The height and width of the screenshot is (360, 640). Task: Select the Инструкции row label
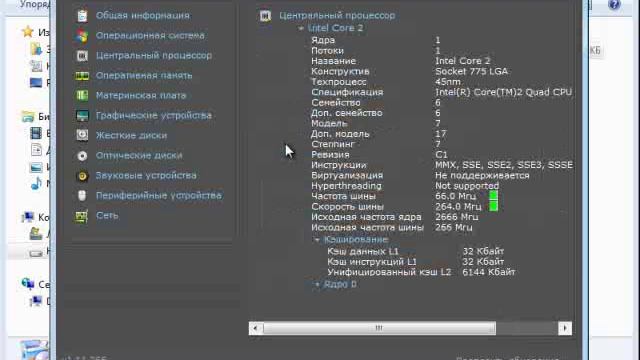(x=339, y=165)
